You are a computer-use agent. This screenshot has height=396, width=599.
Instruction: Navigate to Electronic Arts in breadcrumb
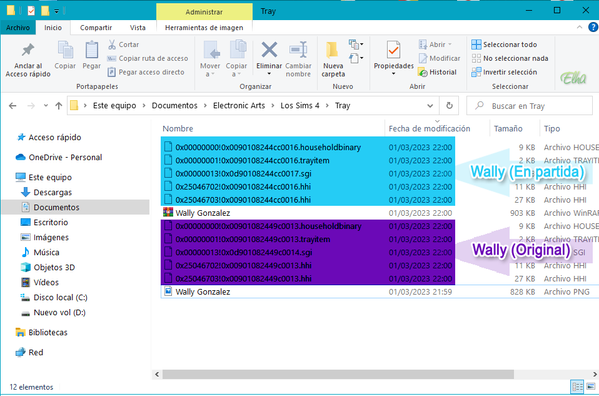[239, 106]
